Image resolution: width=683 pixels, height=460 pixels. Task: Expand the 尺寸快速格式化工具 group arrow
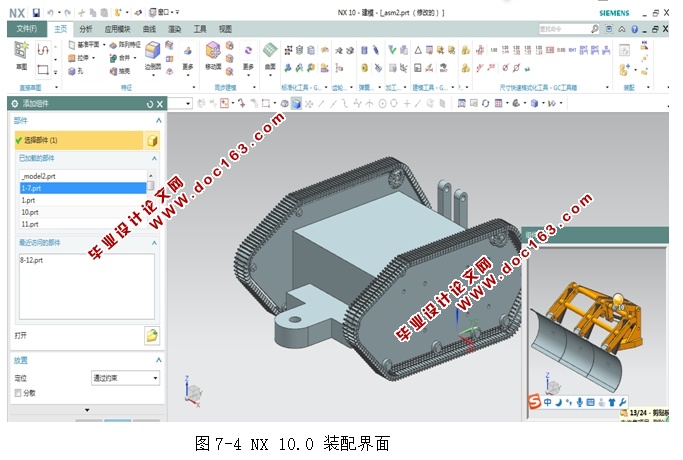pos(608,88)
